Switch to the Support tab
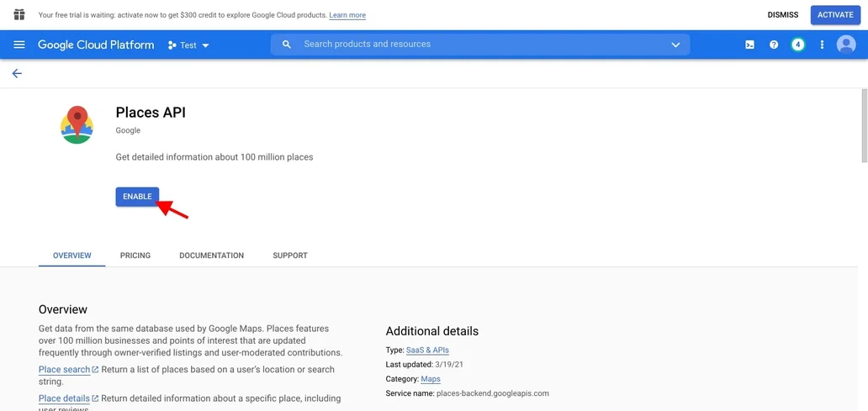The image size is (868, 411). [x=290, y=256]
